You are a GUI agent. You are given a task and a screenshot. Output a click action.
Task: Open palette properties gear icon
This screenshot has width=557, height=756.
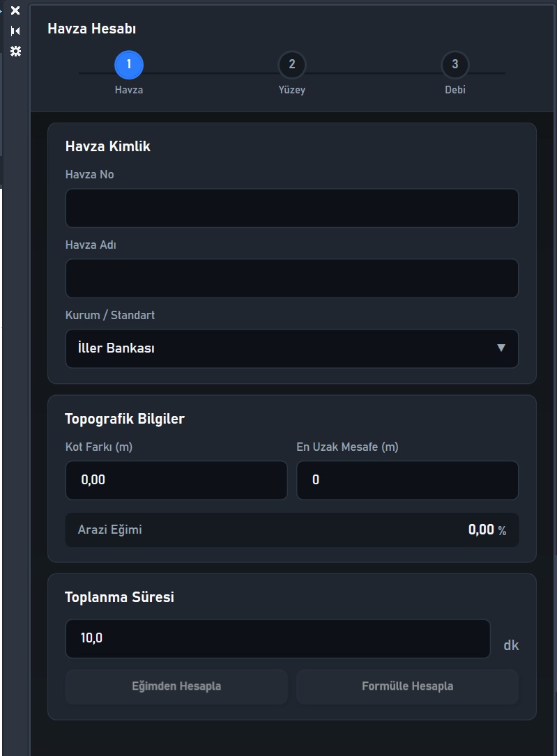[15, 51]
